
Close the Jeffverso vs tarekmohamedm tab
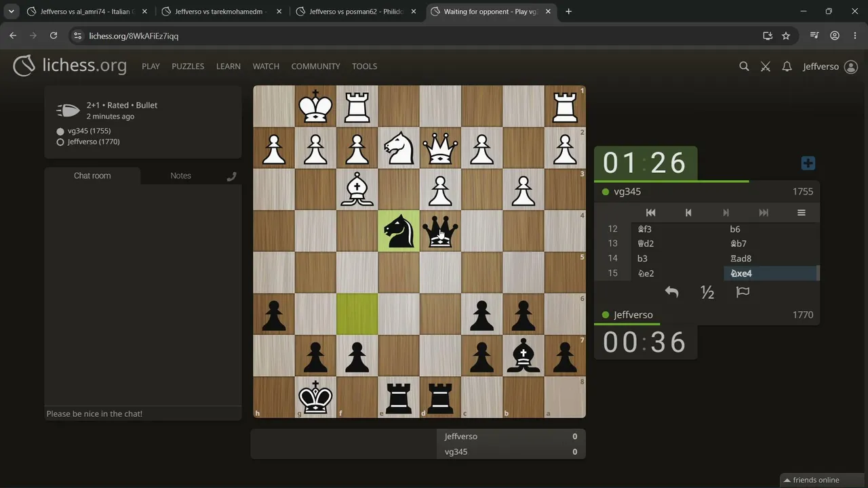click(279, 12)
